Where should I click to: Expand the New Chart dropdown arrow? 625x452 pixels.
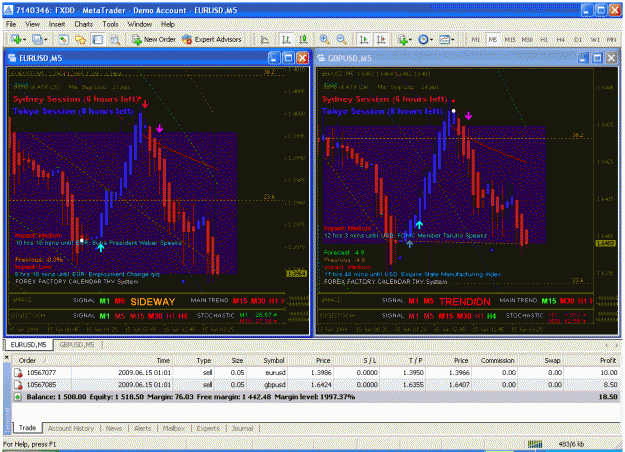(x=24, y=40)
